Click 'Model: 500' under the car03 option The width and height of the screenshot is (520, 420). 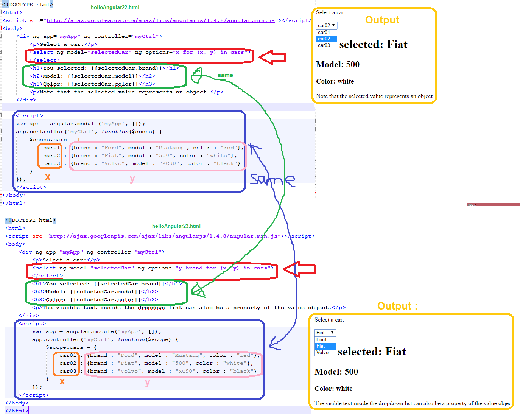338,65
